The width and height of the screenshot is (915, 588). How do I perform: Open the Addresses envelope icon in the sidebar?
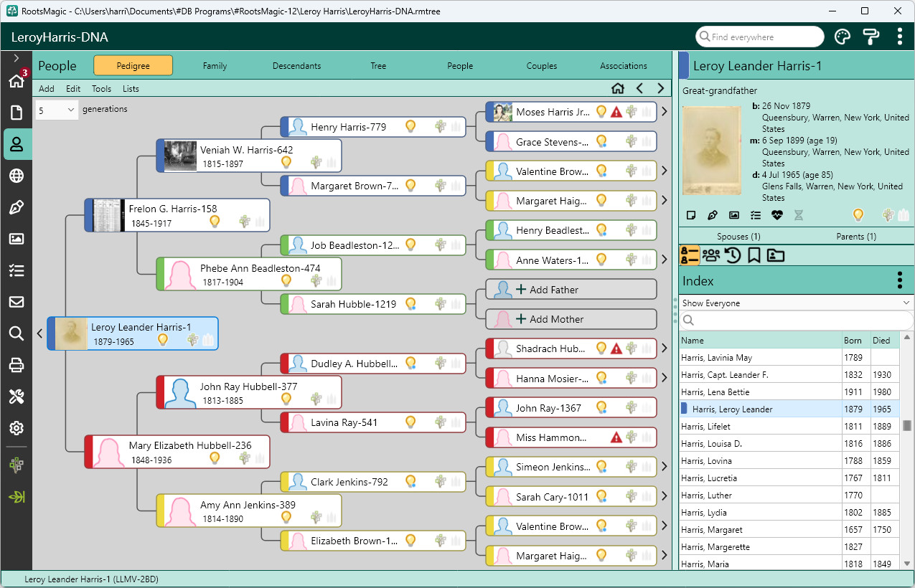(17, 302)
